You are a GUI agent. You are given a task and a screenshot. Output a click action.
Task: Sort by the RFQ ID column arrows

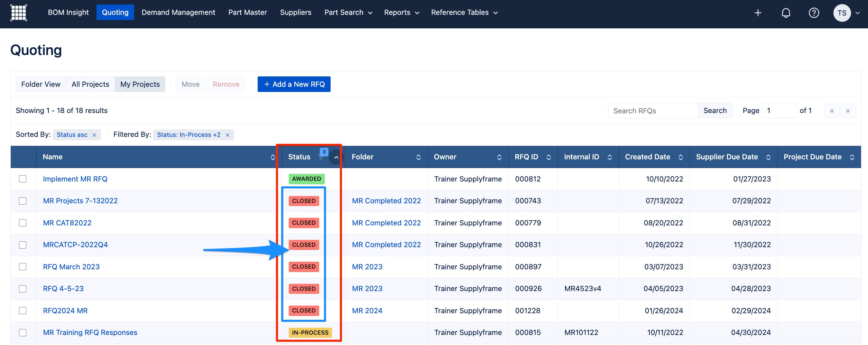pos(548,157)
